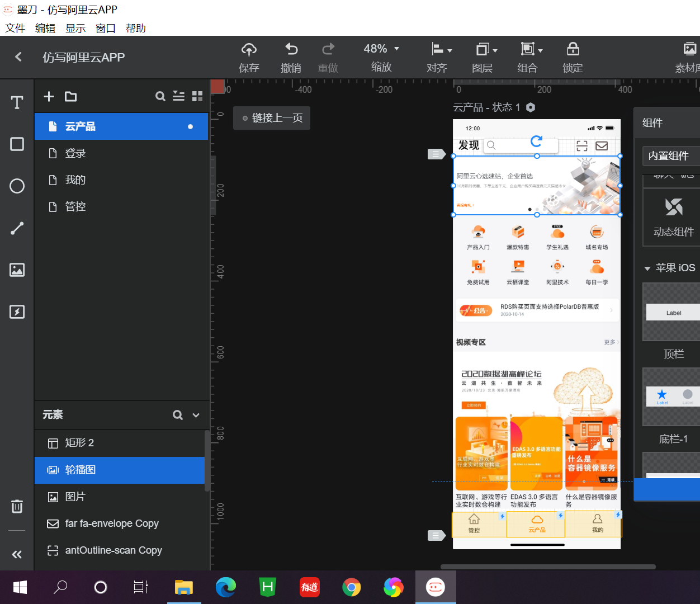This screenshot has width=700, height=604.
Task: Search pages with magnifier icon
Action: [x=160, y=96]
